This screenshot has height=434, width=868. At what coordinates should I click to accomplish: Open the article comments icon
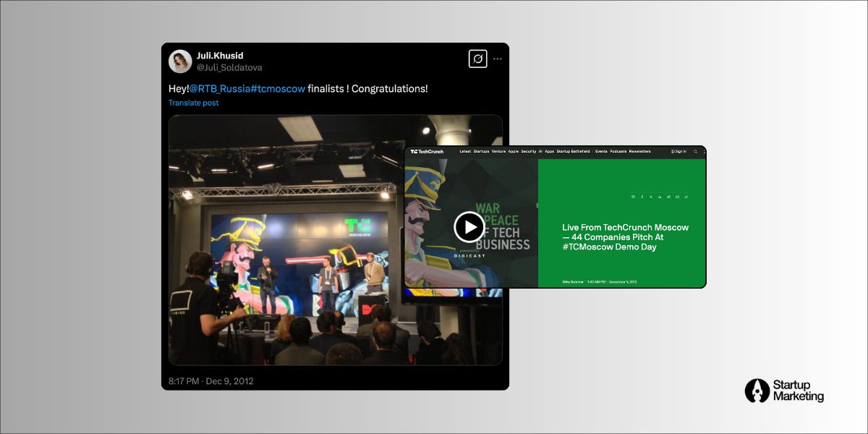point(633,197)
